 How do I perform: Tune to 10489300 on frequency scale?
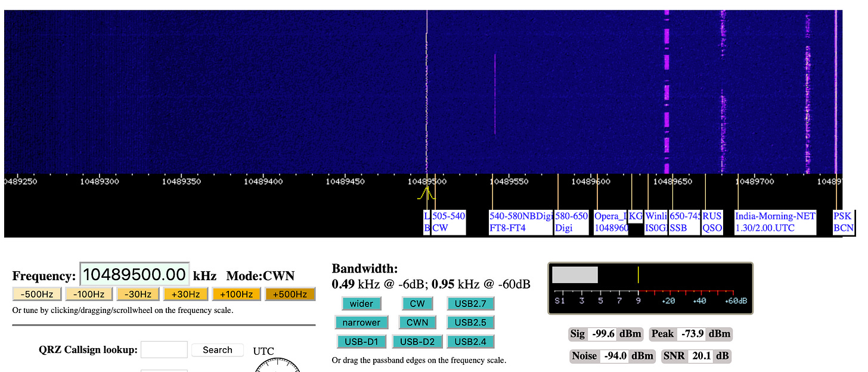[99, 181]
